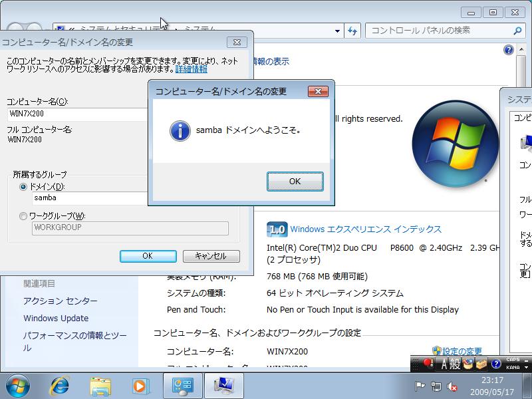
Task: Click scrollbar up arrow in the System window
Action: click(521, 50)
